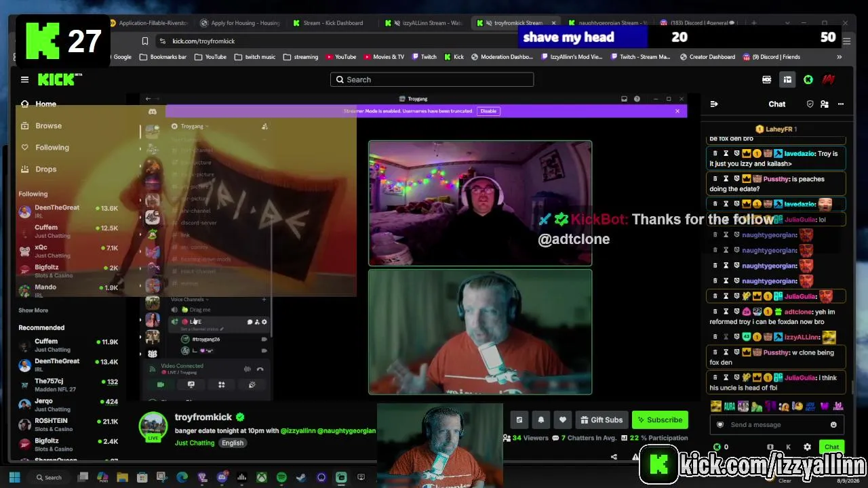Open Spotify from the taskbar

[x=281, y=478]
